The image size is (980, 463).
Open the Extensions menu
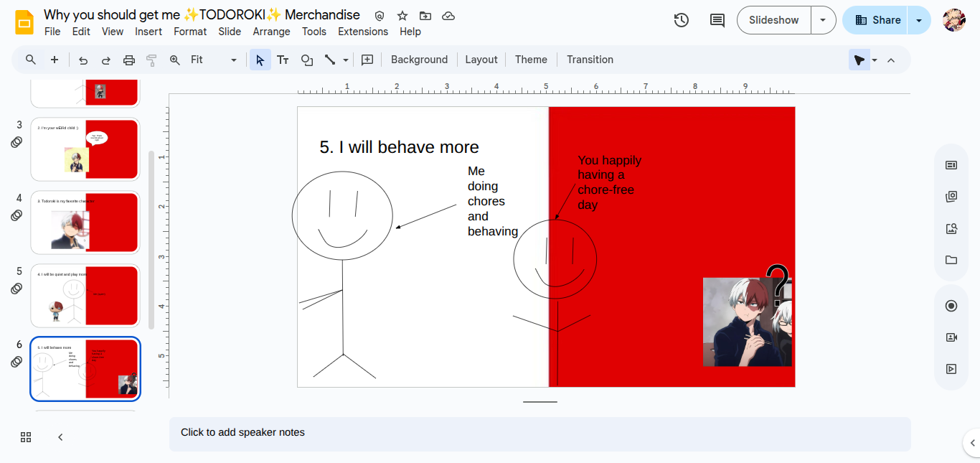coord(363,32)
